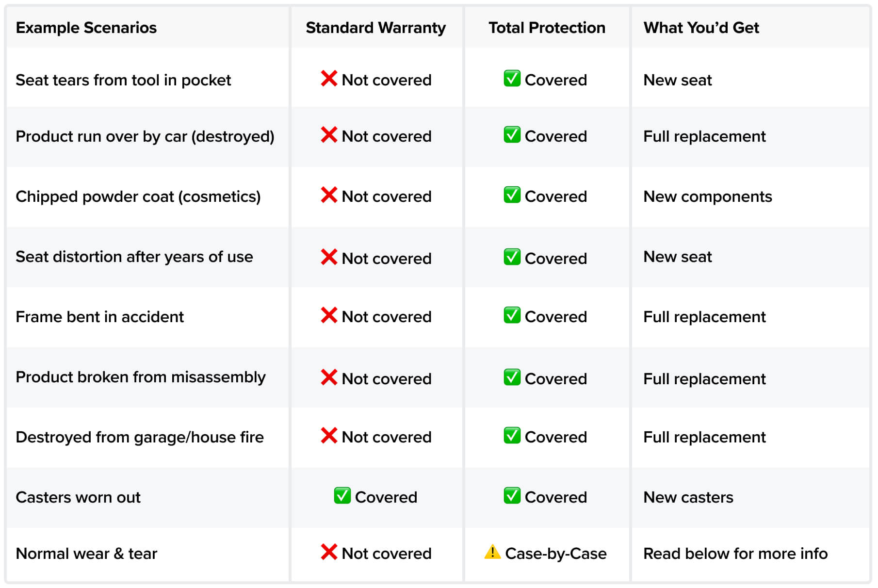Click red X for product run over by car
This screenshot has width=878, height=588.
[329, 135]
